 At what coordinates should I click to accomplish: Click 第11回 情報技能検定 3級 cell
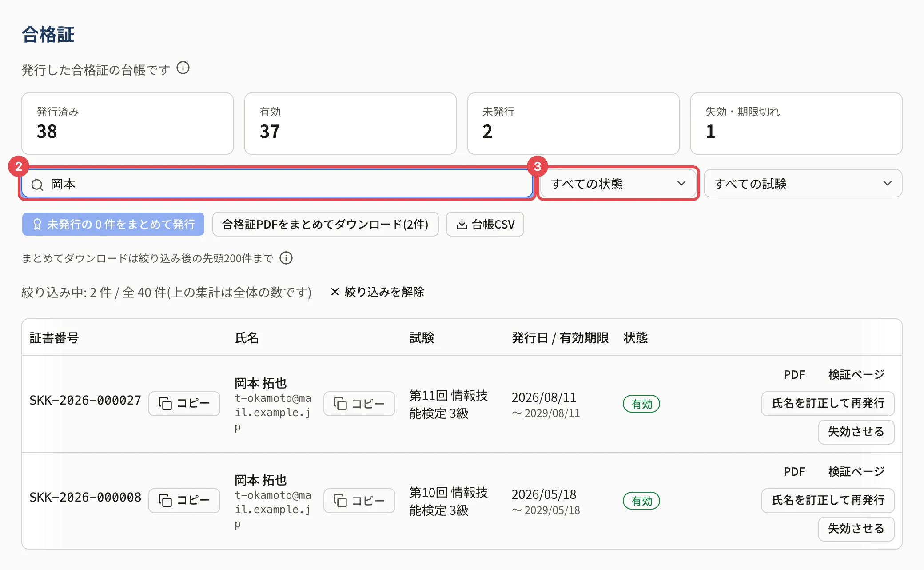[449, 404]
